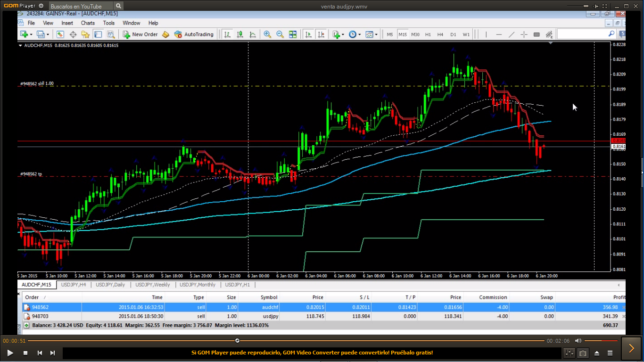This screenshot has height=362, width=644.
Task: Select the D1 timeframe
Action: 453,34
